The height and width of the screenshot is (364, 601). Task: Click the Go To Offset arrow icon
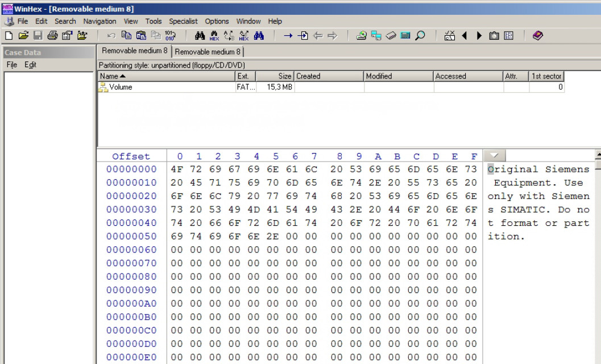coord(288,36)
